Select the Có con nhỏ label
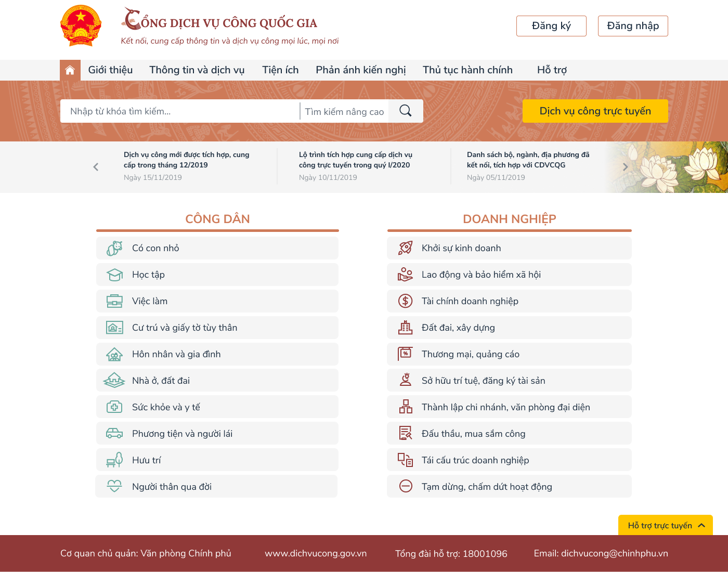This screenshot has height=572, width=728. click(x=155, y=248)
